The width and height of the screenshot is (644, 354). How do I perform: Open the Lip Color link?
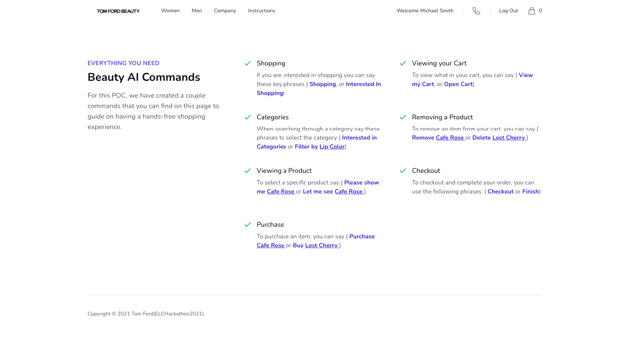pyautogui.click(x=332, y=146)
